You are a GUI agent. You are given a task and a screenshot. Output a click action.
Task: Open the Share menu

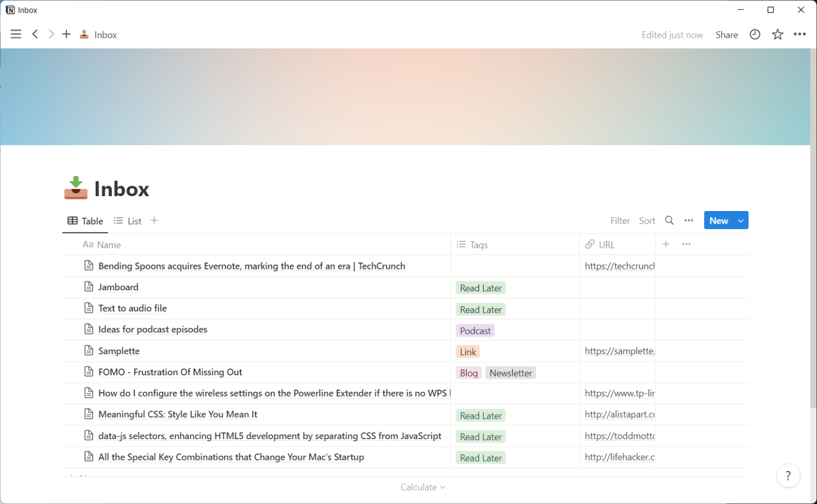click(727, 35)
